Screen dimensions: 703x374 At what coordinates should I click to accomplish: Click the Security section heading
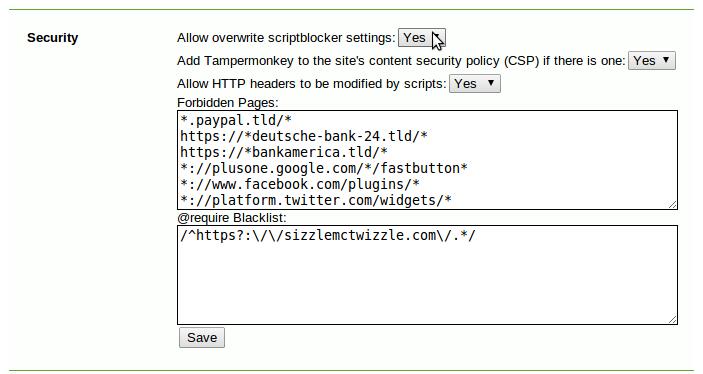pyautogui.click(x=52, y=38)
